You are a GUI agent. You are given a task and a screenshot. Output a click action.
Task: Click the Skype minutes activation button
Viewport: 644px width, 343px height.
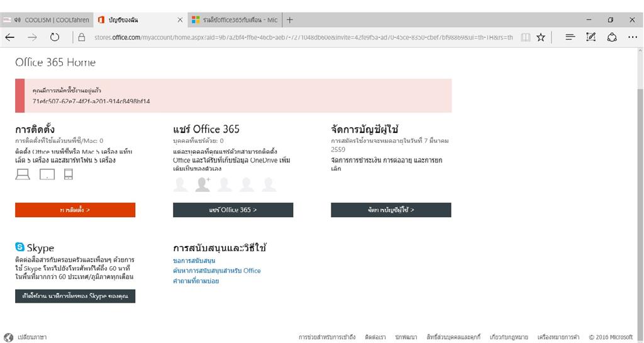click(75, 296)
